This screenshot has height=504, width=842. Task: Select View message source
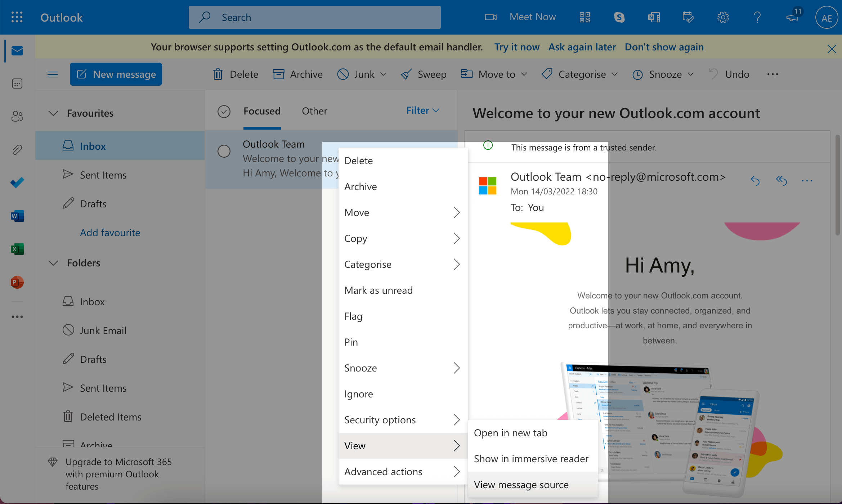pyautogui.click(x=533, y=485)
